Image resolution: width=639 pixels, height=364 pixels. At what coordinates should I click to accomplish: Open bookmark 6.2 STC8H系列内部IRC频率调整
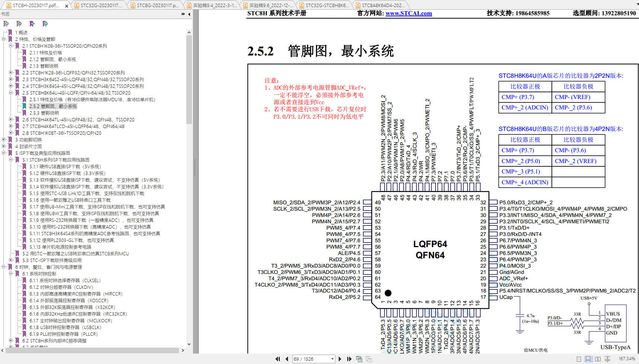[54, 341]
